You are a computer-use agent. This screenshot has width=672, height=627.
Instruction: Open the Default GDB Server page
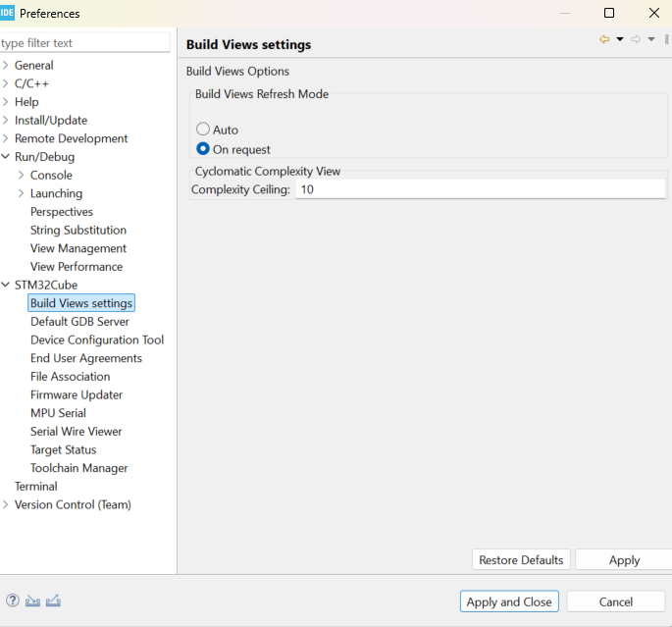coord(79,322)
